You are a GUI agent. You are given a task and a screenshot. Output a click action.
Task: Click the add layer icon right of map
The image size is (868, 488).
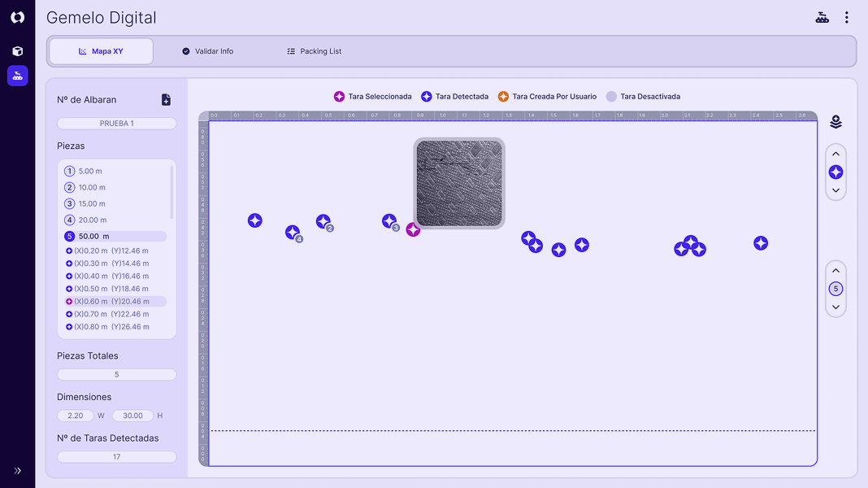click(x=835, y=122)
